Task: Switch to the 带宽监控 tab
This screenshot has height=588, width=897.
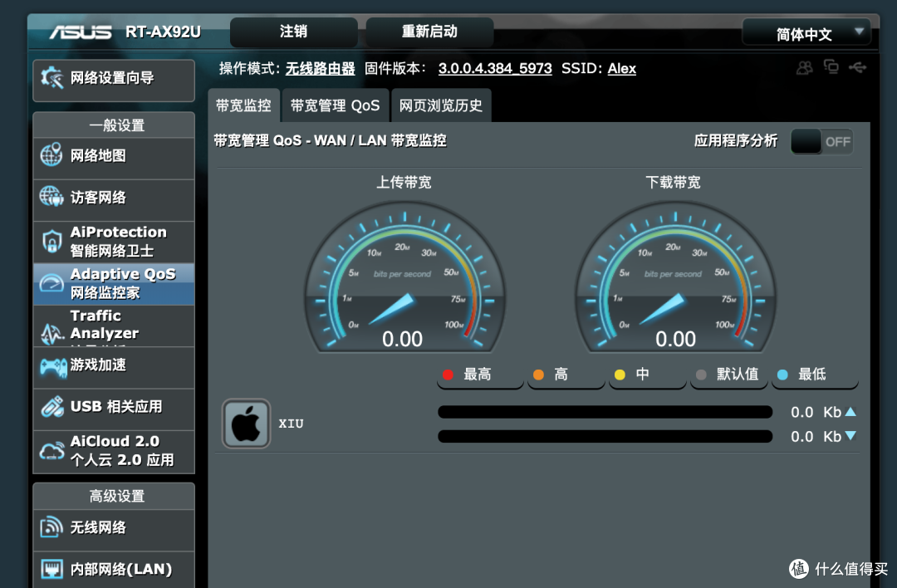Action: (x=243, y=105)
